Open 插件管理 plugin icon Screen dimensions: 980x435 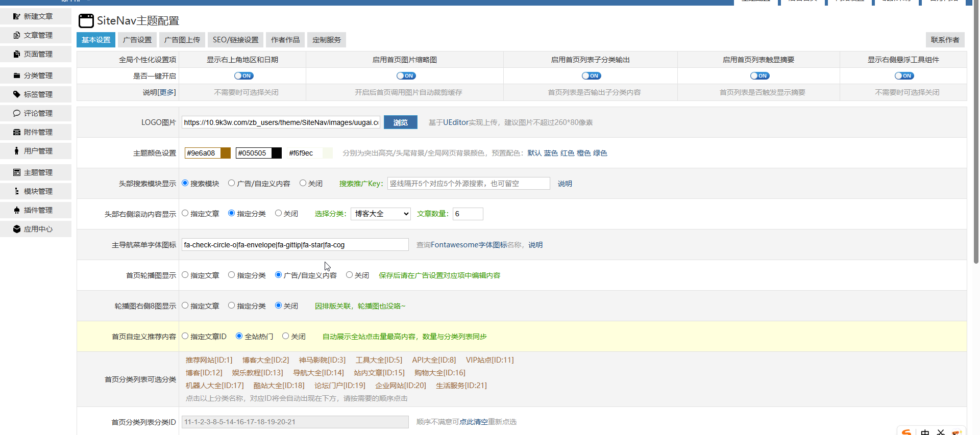(x=17, y=210)
